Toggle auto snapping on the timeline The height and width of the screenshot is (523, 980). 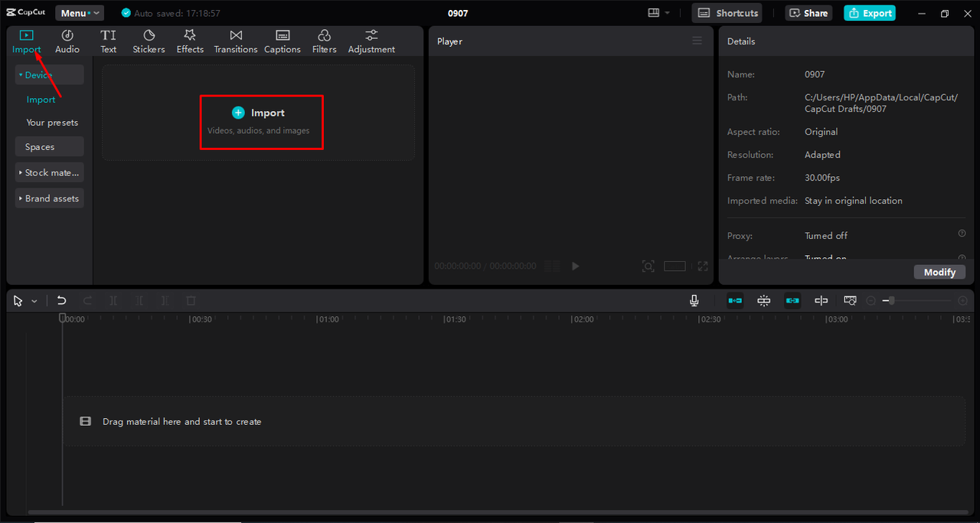coord(764,301)
